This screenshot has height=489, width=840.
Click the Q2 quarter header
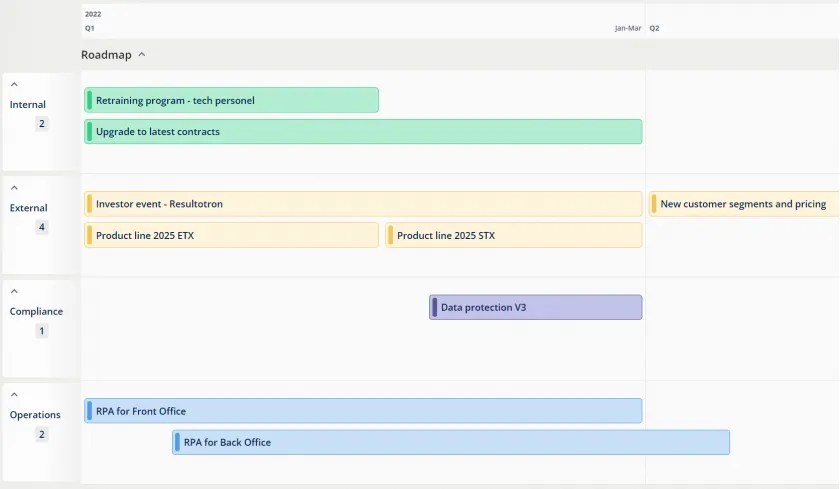tap(654, 28)
